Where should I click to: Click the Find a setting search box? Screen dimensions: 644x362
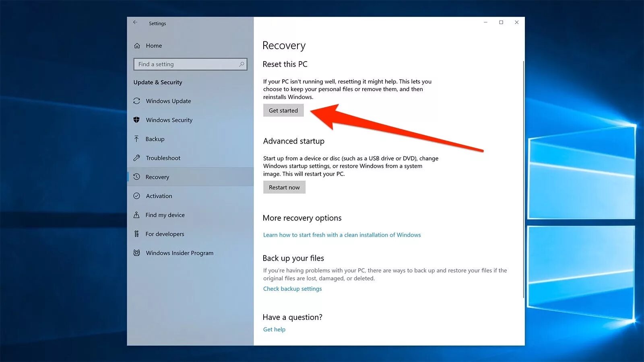coord(190,64)
